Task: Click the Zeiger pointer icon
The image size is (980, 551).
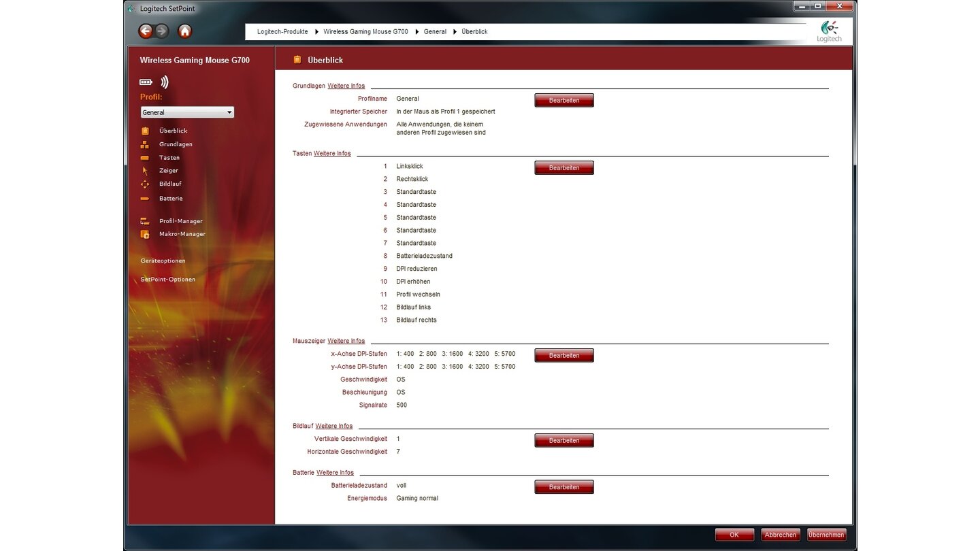Action: (145, 171)
